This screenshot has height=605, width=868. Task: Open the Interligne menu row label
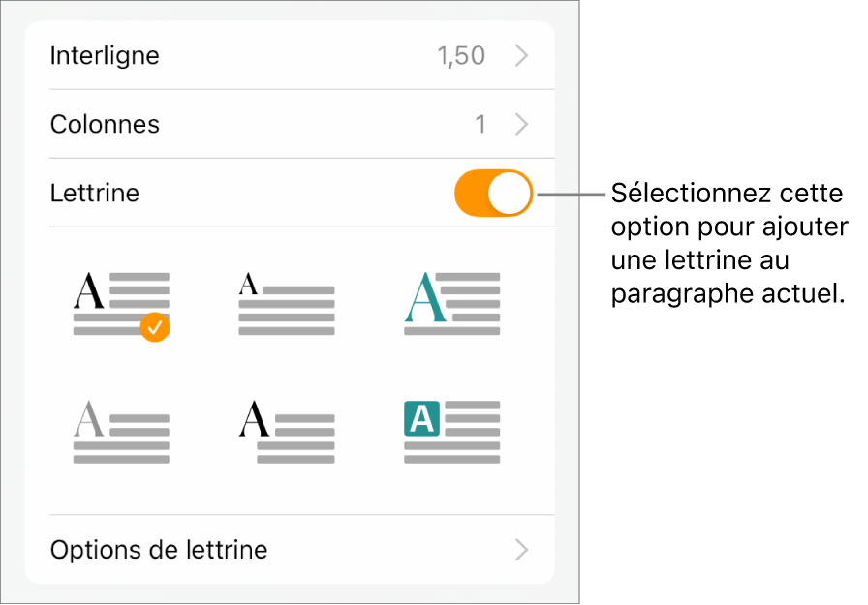[x=105, y=56]
